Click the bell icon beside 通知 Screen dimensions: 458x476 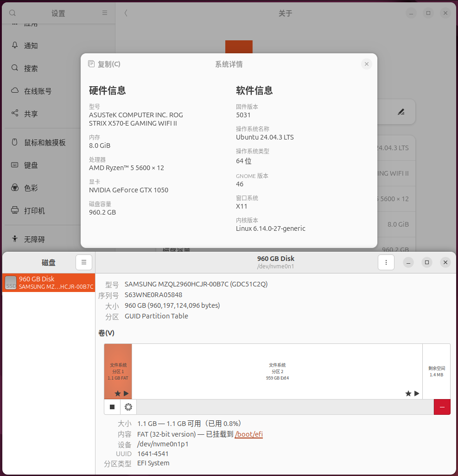coord(14,45)
